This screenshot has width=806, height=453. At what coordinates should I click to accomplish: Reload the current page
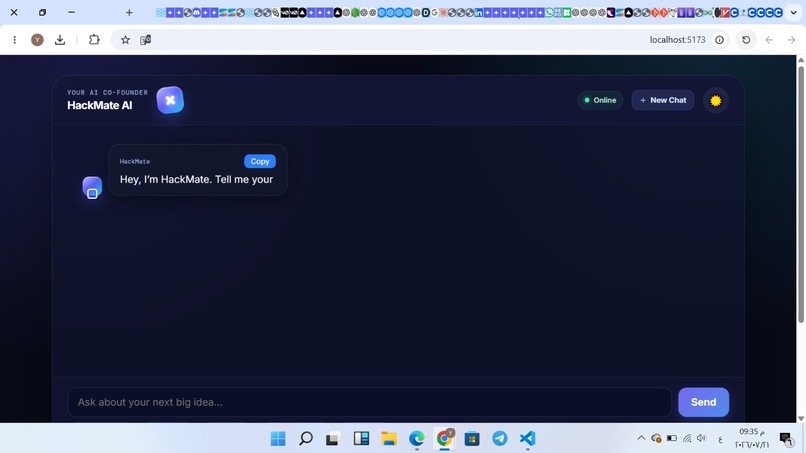pyautogui.click(x=746, y=40)
